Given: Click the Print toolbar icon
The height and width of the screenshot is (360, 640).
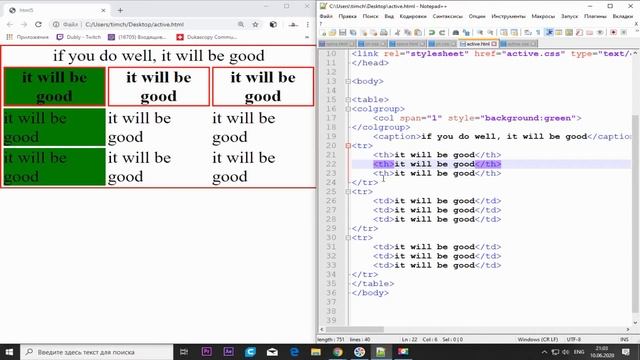Looking at the screenshot, I should coord(384,33).
